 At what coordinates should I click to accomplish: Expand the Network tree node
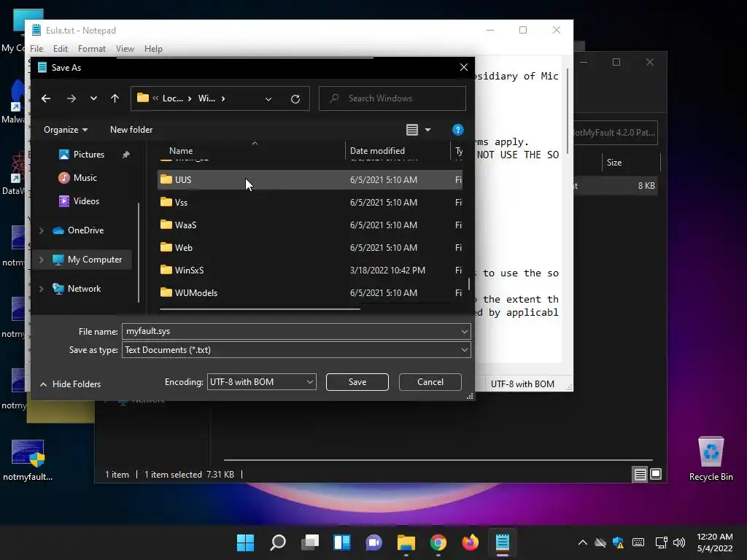point(42,289)
